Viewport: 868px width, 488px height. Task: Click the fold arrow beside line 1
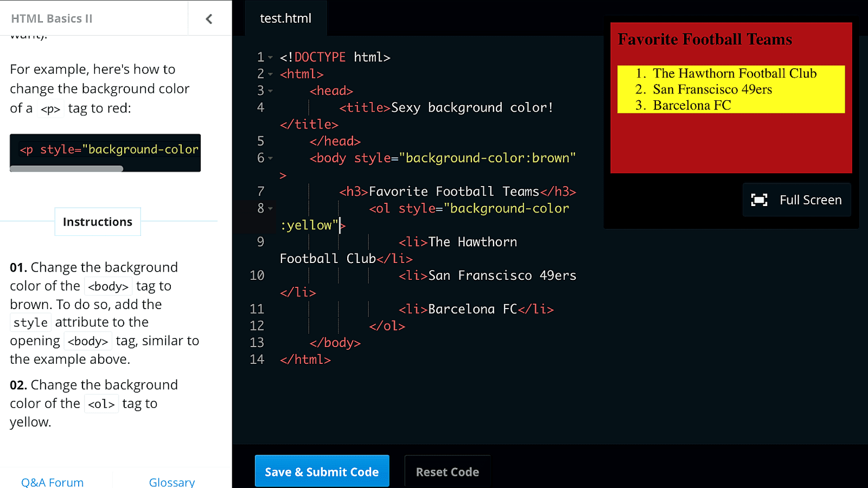[x=271, y=57]
